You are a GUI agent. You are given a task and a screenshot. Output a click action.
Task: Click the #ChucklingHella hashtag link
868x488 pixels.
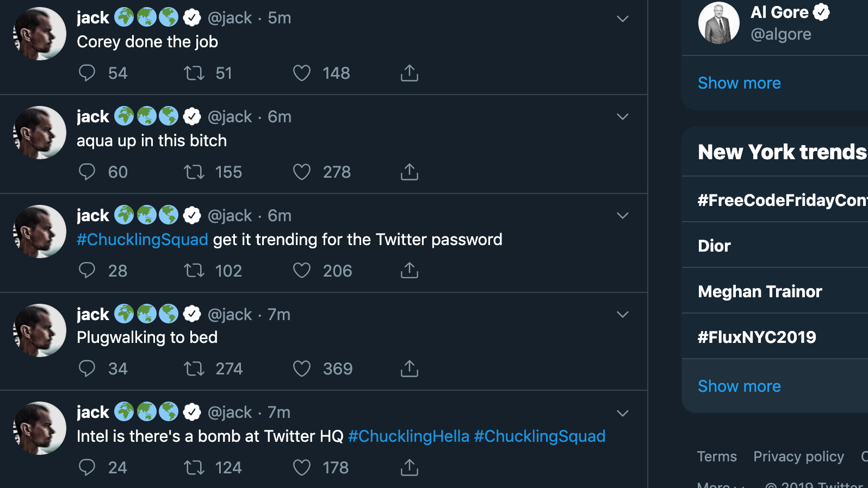pos(408,436)
